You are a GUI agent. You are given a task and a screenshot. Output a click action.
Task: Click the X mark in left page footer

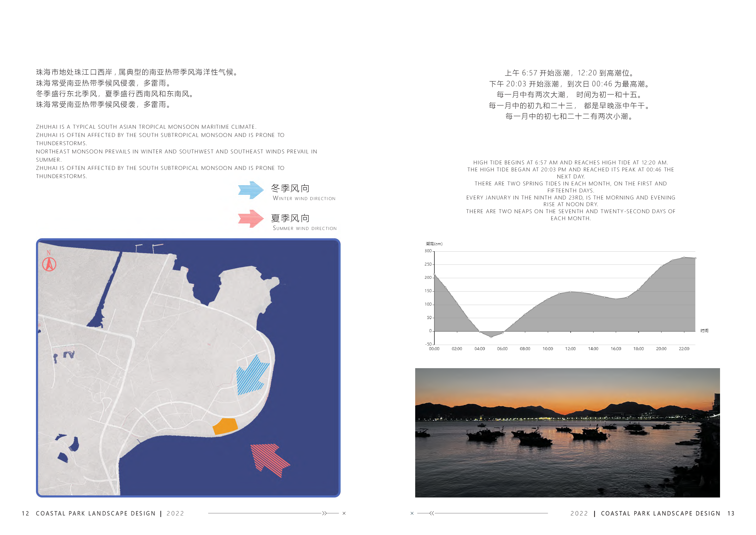344,513
